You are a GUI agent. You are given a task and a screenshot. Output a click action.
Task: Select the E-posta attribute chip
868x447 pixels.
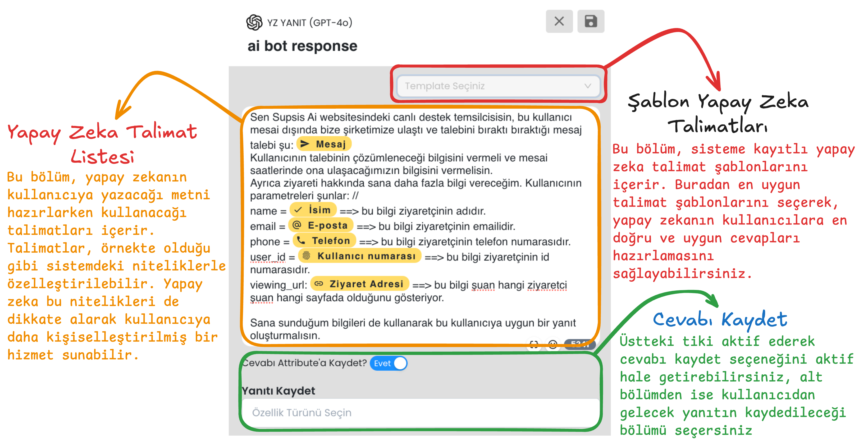point(321,225)
